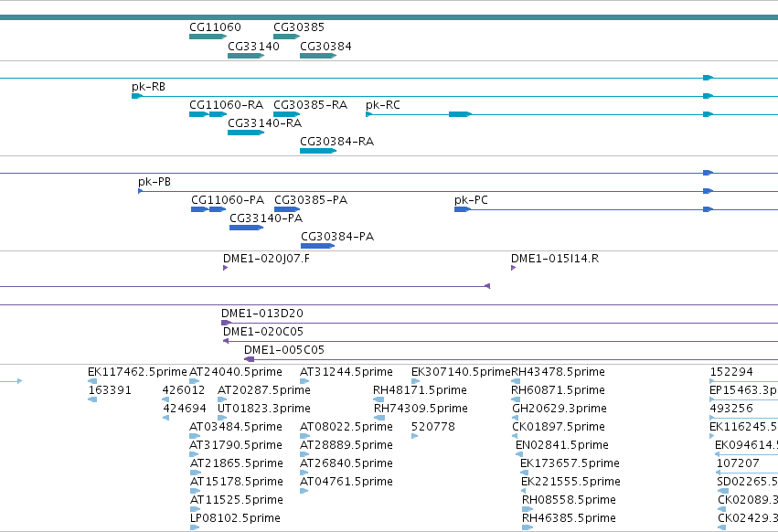This screenshot has height=532, width=778.
Task: Select EST RH48171.5prime
Action: [x=378, y=399]
